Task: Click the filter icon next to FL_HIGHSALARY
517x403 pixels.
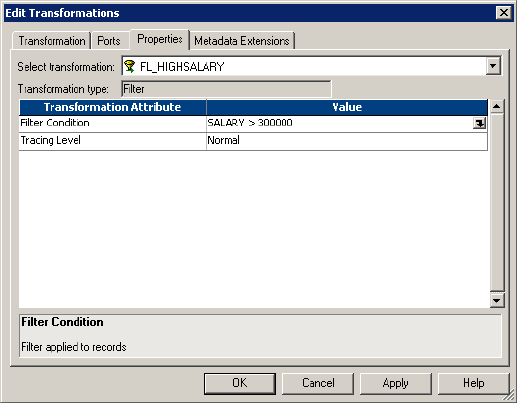Action: pyautogui.click(x=129, y=67)
